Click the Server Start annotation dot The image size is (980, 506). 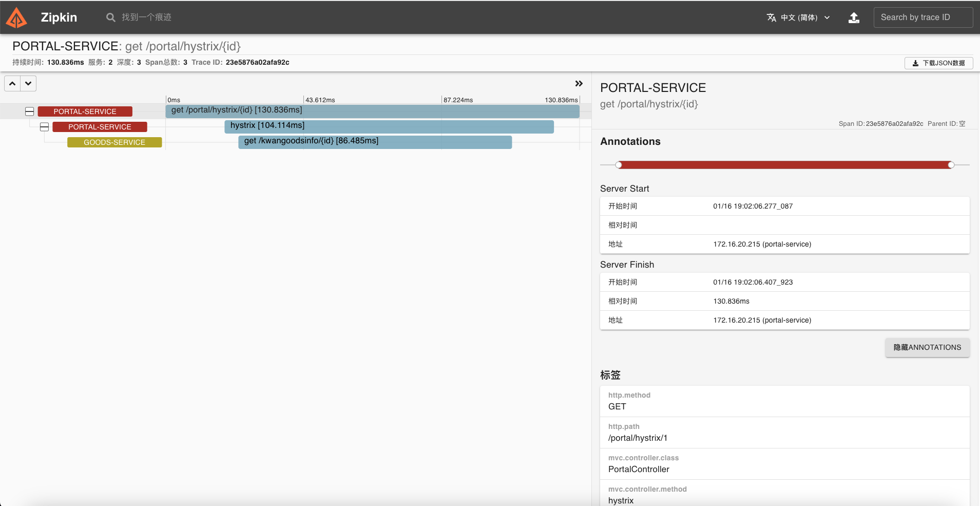pos(619,165)
